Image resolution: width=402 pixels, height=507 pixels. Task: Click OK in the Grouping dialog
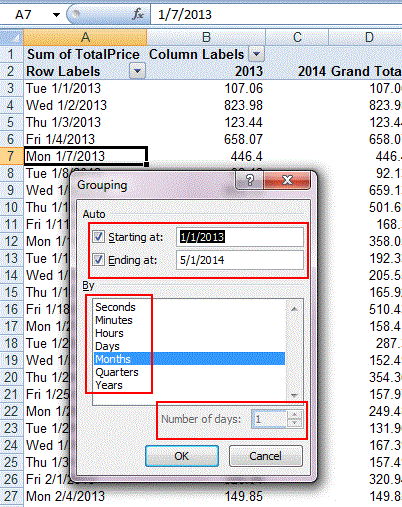182,456
